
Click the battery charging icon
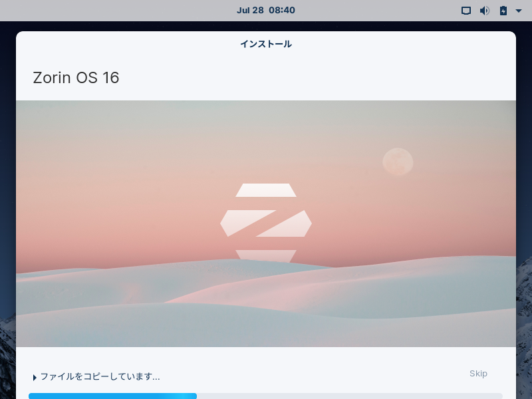(503, 11)
